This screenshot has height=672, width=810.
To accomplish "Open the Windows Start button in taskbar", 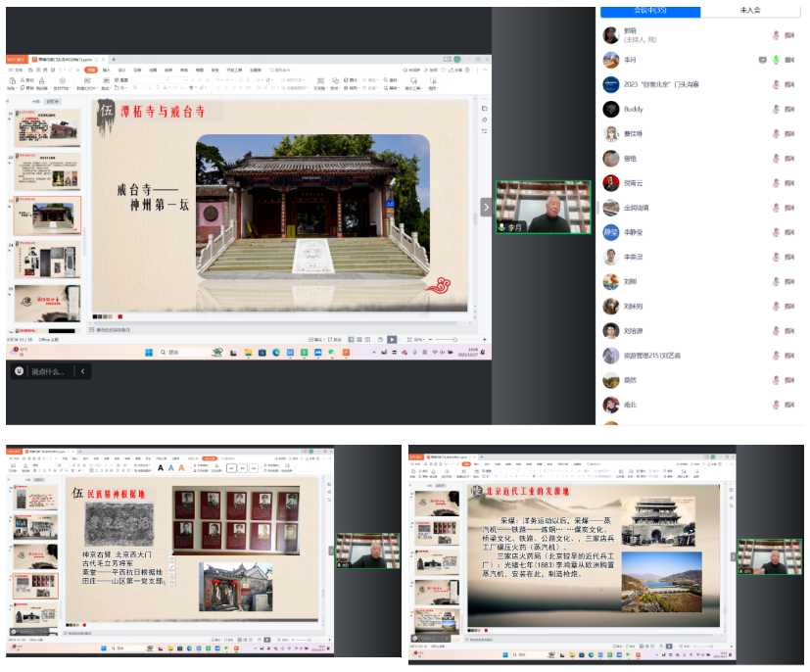I will point(151,352).
